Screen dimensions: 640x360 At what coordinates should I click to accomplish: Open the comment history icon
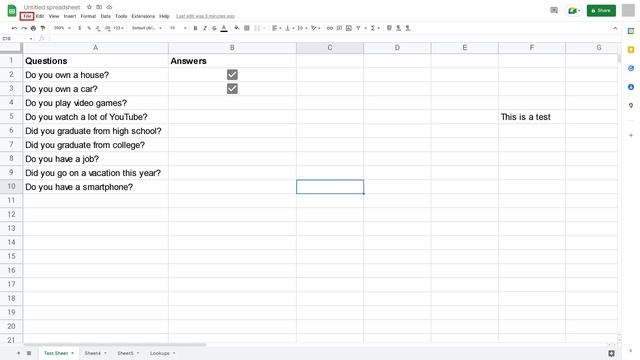(554, 10)
